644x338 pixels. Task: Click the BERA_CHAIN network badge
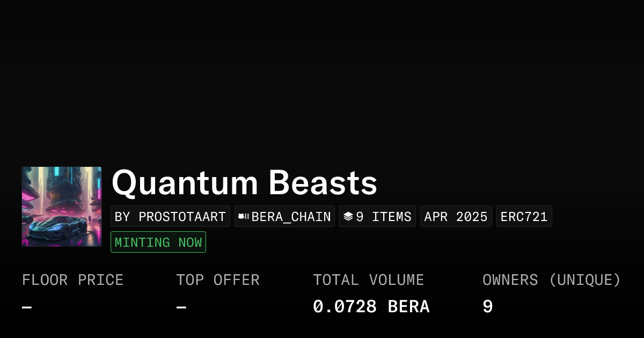click(x=284, y=216)
